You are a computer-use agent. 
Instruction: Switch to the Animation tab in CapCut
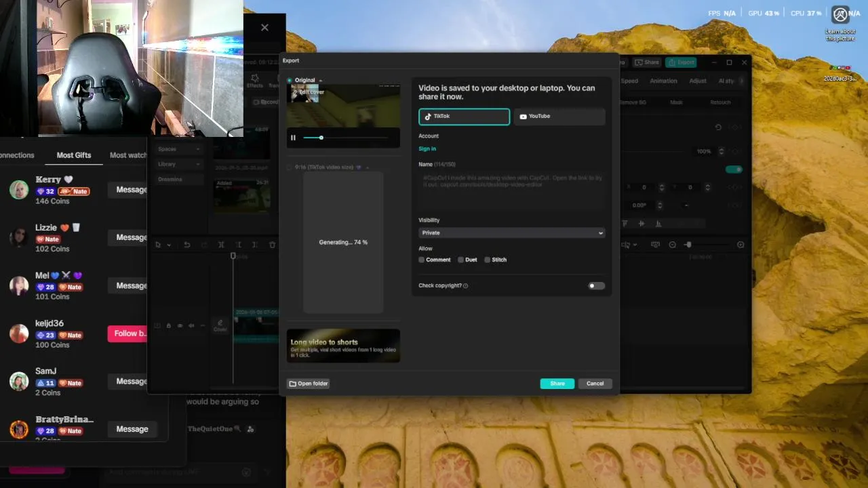[x=663, y=81]
